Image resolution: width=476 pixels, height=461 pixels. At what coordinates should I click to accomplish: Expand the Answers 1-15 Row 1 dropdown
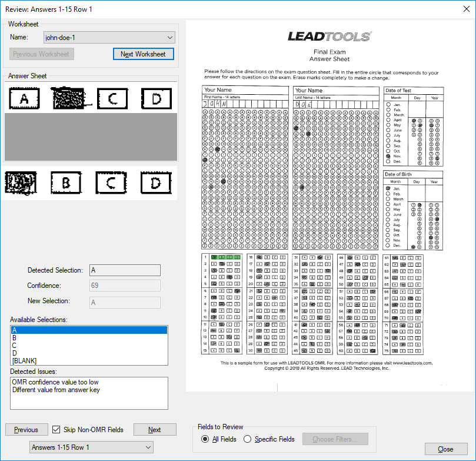[91, 447]
